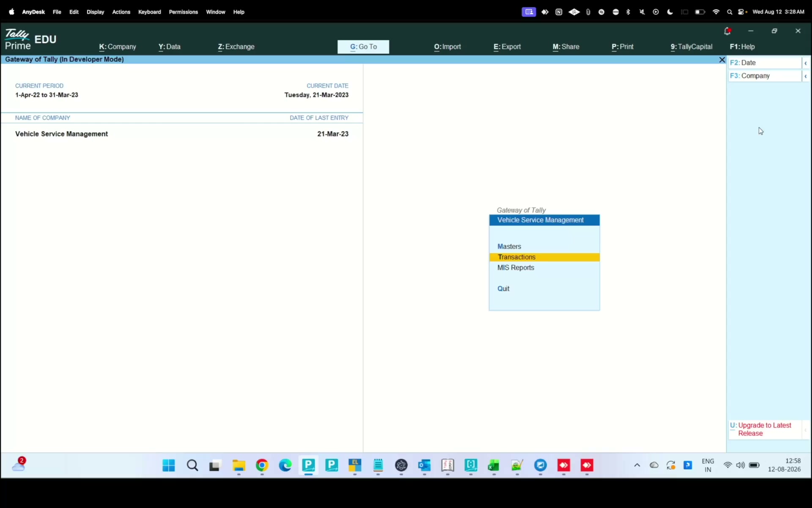Expand the F3: Company chevron

(x=806, y=76)
